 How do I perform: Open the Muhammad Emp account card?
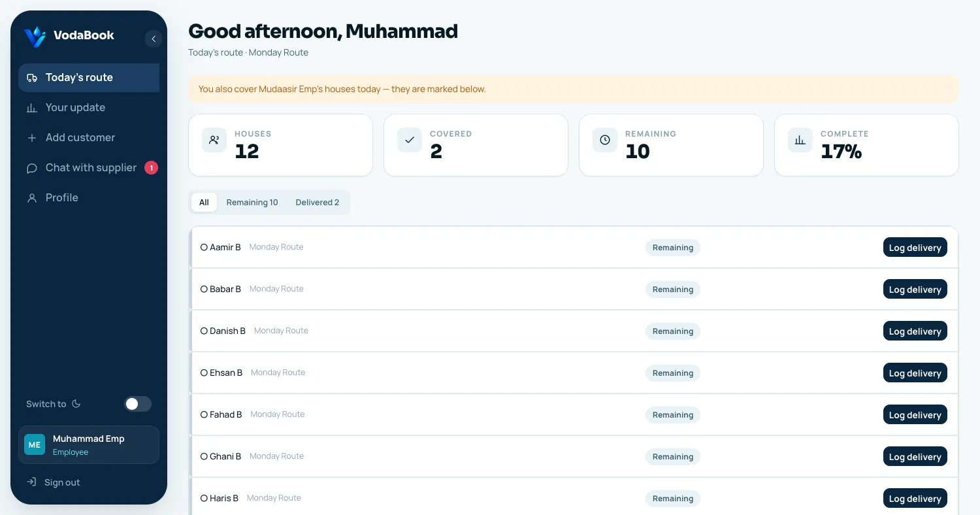[89, 445]
